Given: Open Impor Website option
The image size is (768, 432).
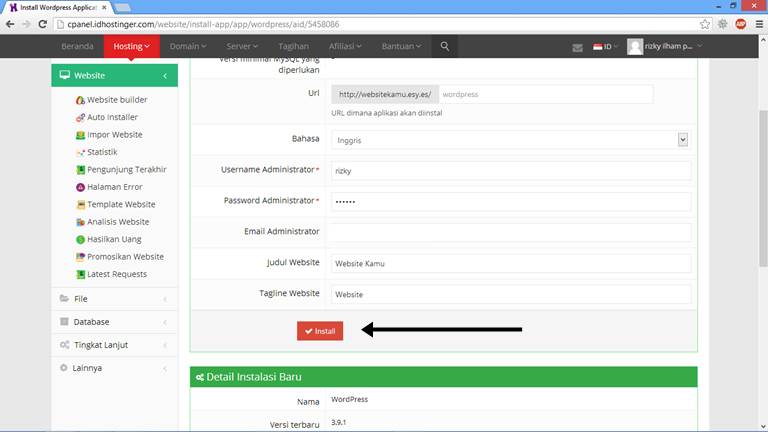Looking at the screenshot, I should coord(109,135).
